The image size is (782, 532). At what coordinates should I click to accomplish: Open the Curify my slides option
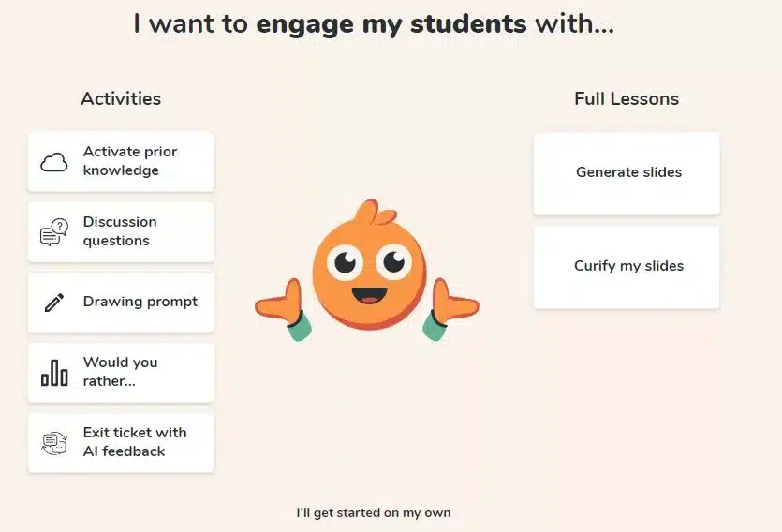(x=627, y=268)
